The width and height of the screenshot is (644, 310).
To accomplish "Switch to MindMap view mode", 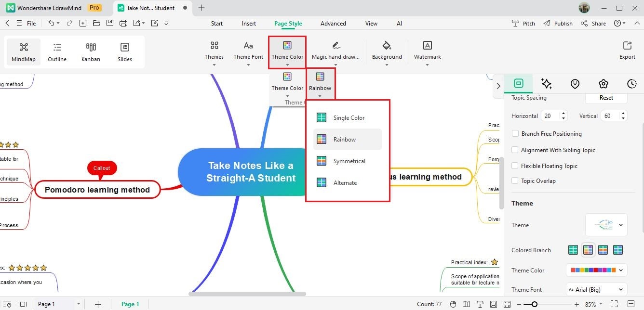I will point(24,52).
